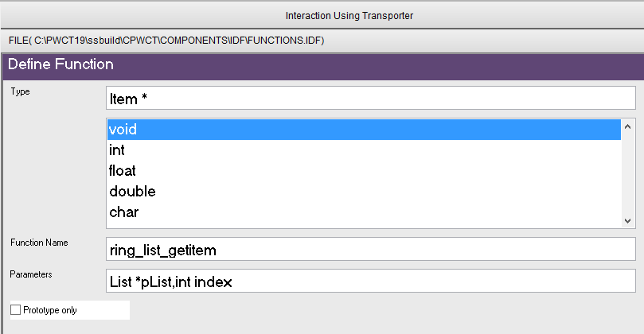Click the type list scrollbar track
This screenshot has width=644, height=334.
click(x=627, y=173)
